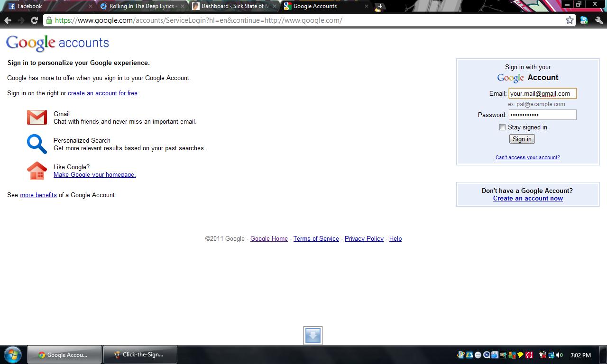Click the red house homepage icon
This screenshot has width=607, height=364.
point(37,171)
